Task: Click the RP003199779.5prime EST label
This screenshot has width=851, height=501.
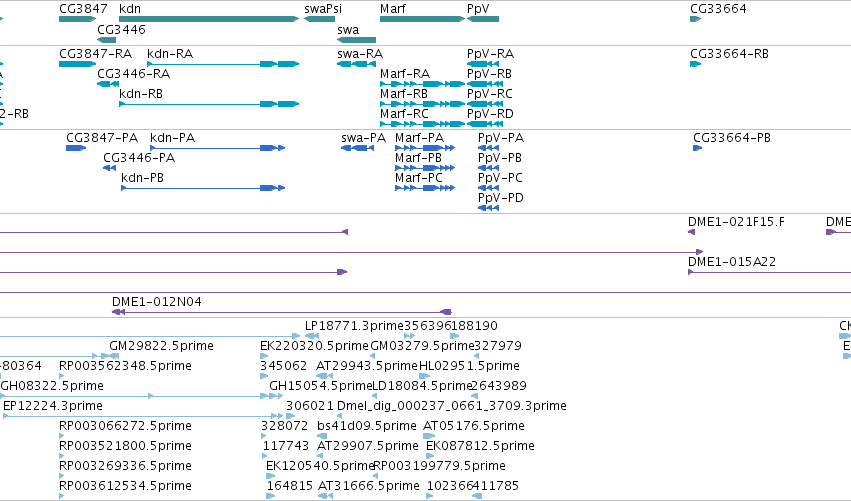Action: click(x=440, y=466)
